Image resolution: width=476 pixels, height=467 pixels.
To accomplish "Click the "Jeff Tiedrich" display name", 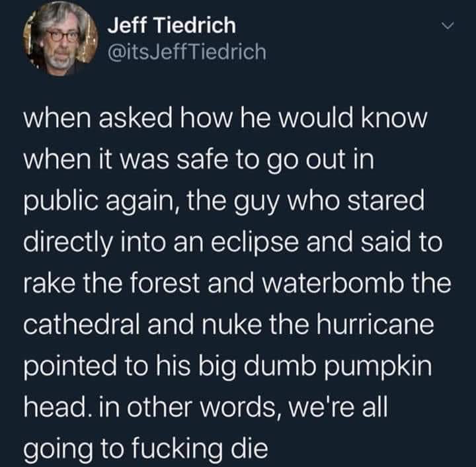I will [171, 26].
